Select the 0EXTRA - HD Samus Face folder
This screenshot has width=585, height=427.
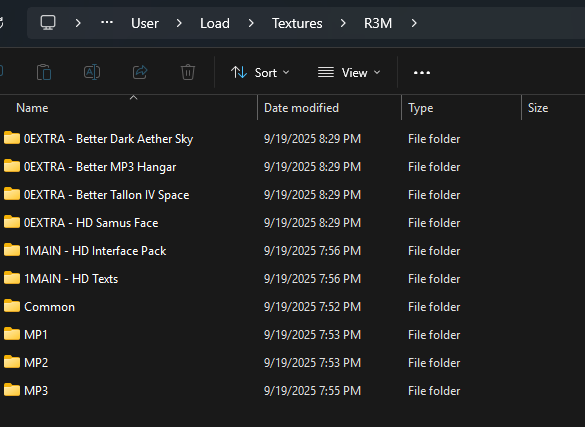(91, 223)
